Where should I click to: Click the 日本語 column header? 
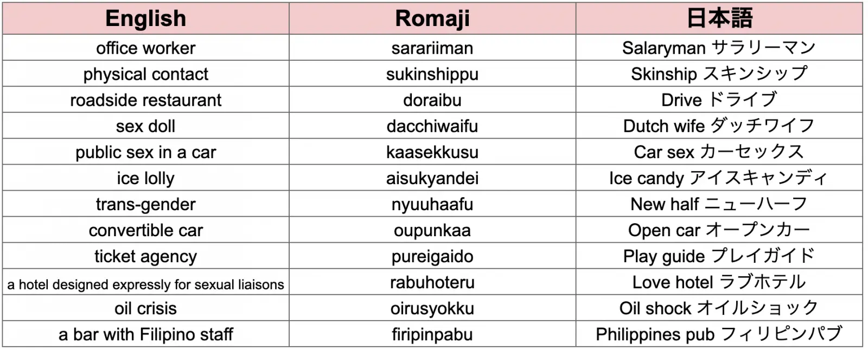pos(719,18)
